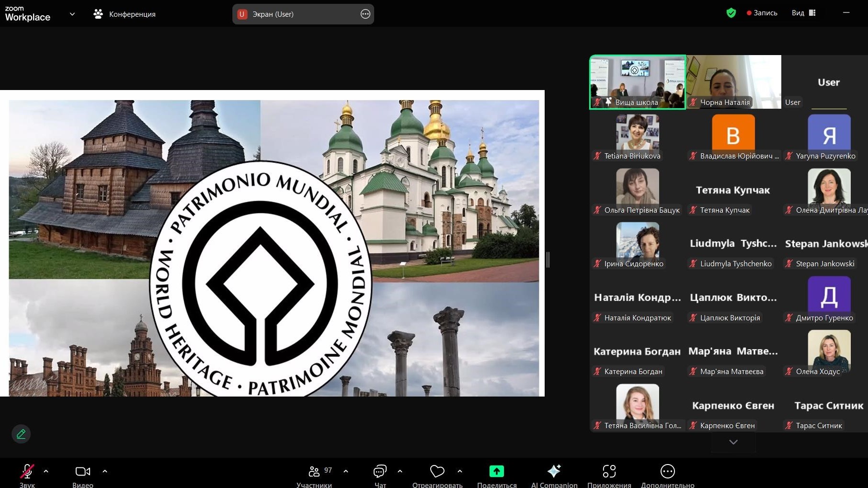Open the Zoom Workplace dropdown arrow
This screenshot has width=868, height=488.
(x=72, y=14)
